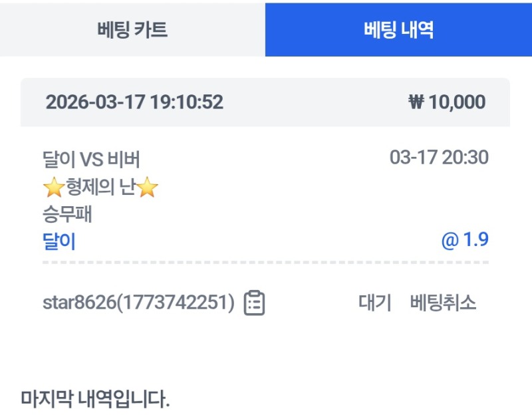Click the ₩ 10,000 bet amount

pos(447,102)
